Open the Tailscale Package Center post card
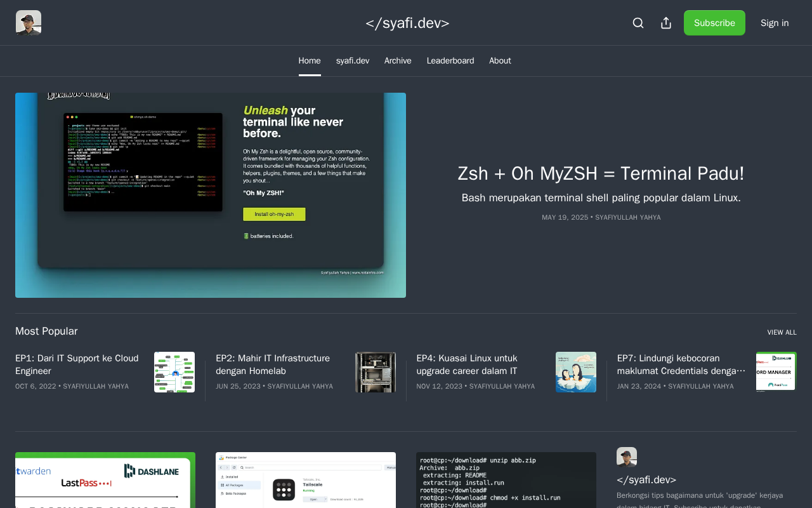 (306, 480)
